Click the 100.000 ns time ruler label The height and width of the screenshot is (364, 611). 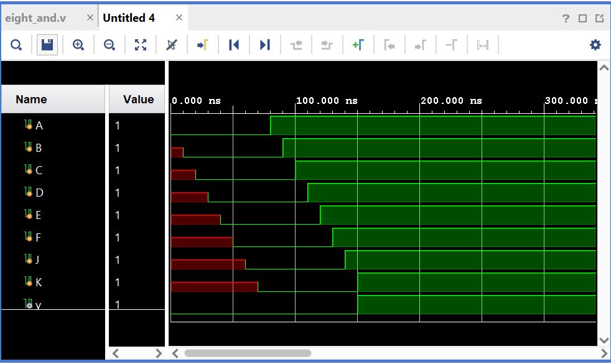click(x=327, y=101)
